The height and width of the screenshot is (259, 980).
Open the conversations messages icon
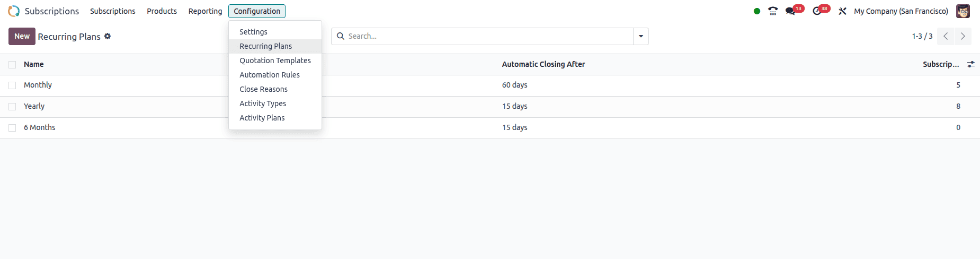(790, 11)
